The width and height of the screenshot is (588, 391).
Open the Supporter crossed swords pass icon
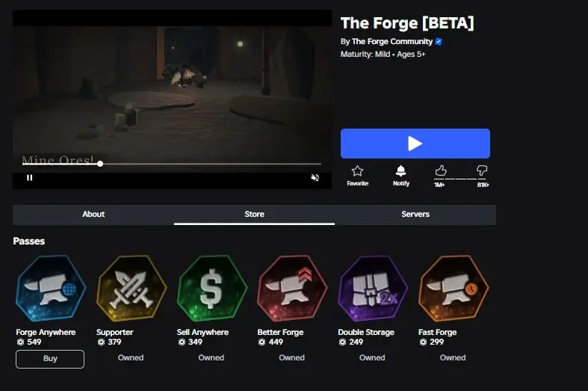[131, 288]
